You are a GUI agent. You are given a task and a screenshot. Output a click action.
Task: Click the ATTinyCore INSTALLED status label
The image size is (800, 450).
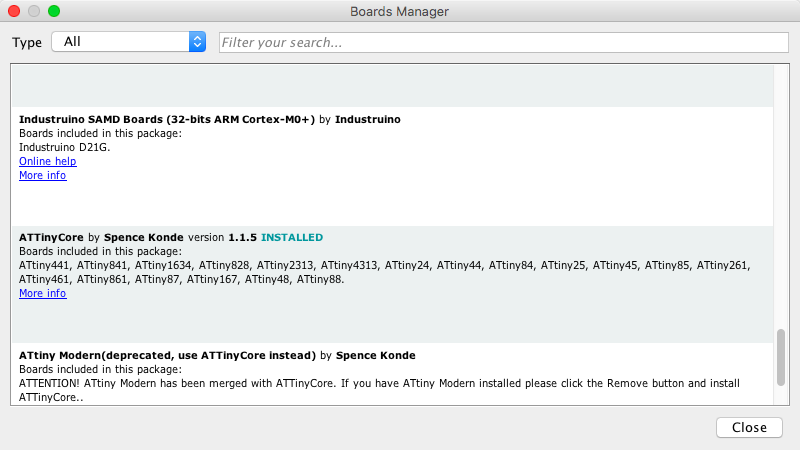(292, 237)
